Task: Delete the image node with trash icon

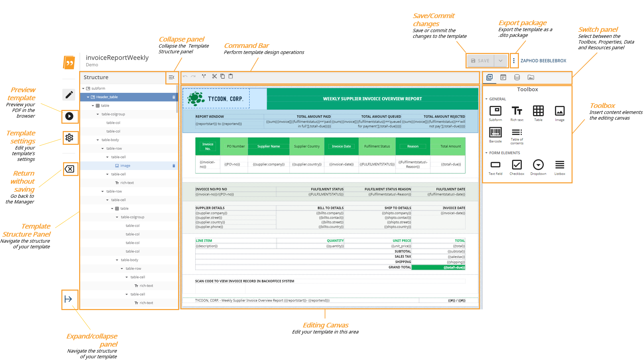Action: (x=174, y=166)
